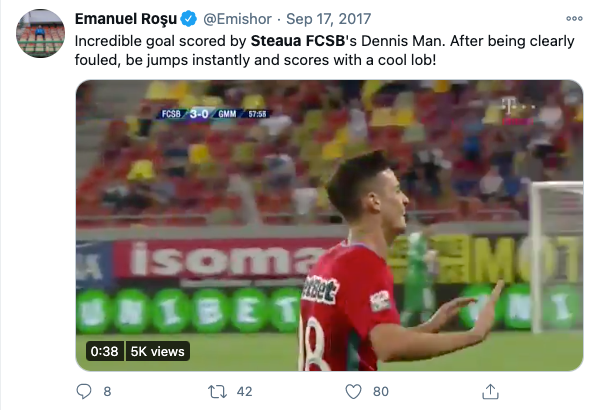Open the @Emishor handle link

[238, 19]
